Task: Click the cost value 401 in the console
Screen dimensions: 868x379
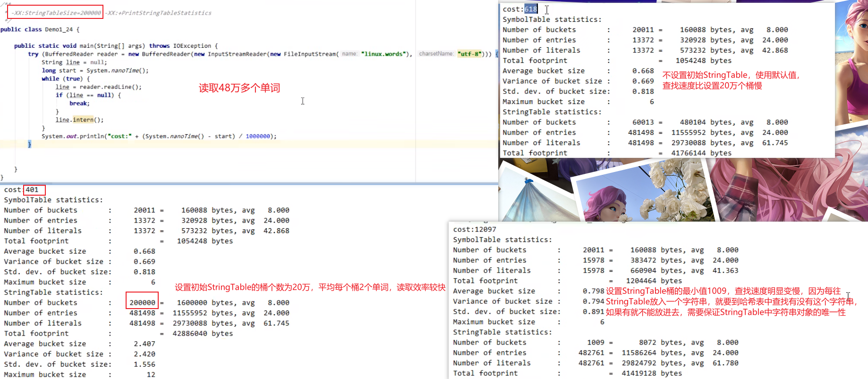Action: click(x=32, y=190)
